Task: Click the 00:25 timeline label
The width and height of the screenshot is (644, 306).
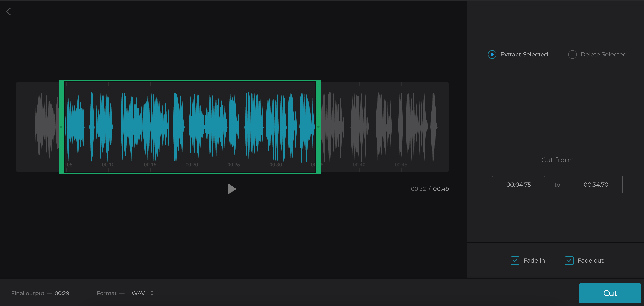Action: [234, 165]
